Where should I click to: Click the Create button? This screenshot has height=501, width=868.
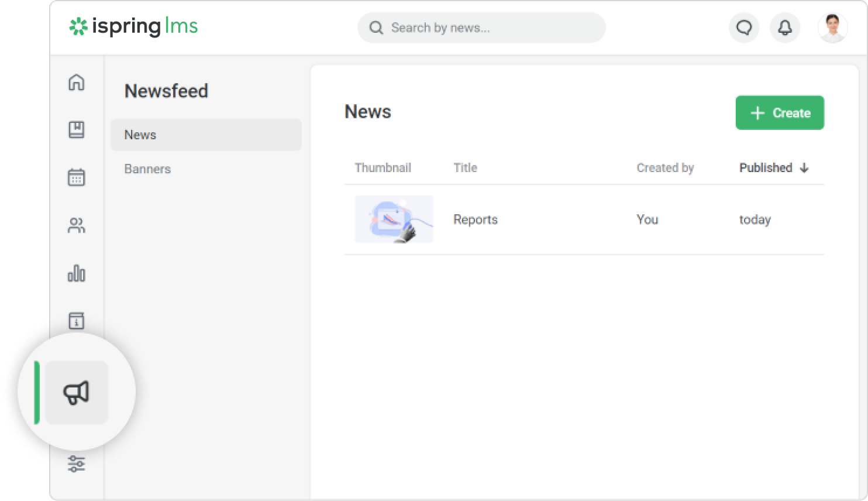(780, 113)
